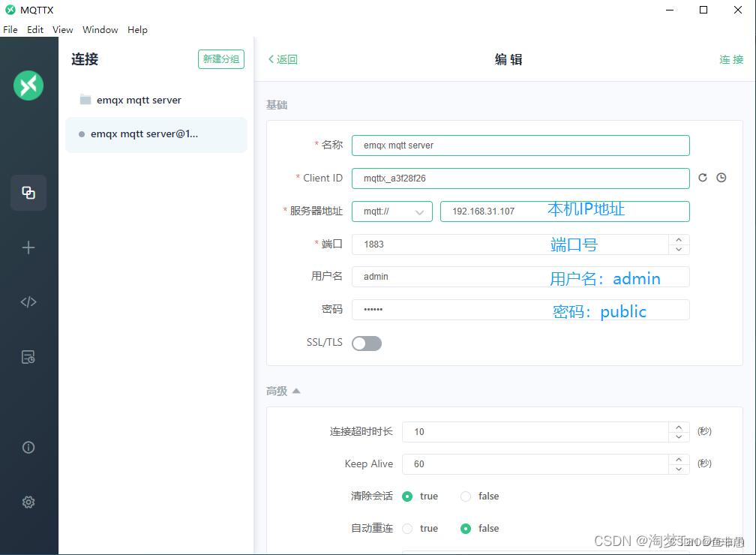756x555 pixels.
Task: Open the Window menu
Action: (100, 30)
